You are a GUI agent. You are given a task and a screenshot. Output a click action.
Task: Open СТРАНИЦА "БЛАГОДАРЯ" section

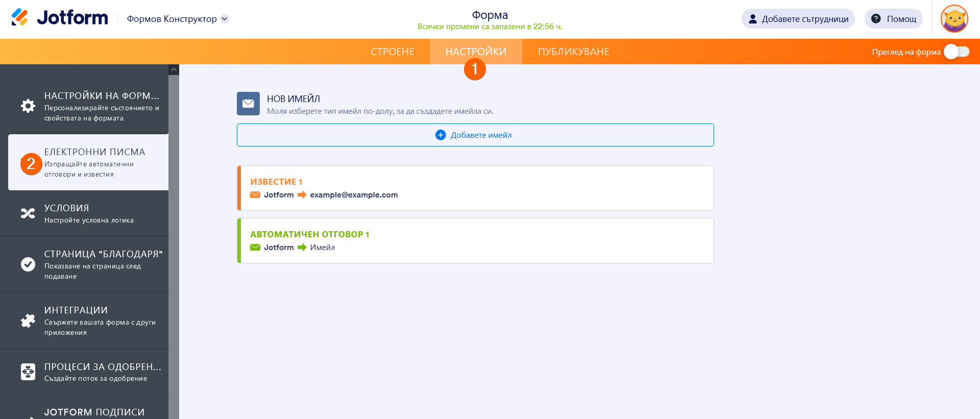point(84,264)
